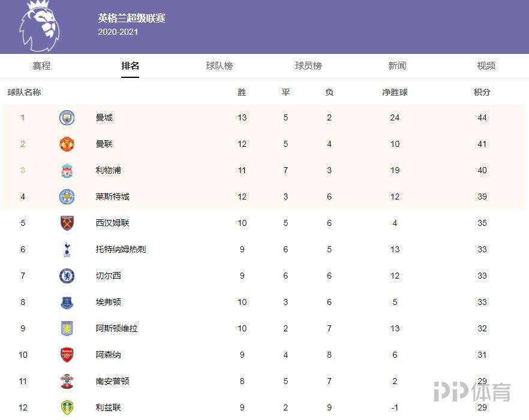The image size is (529, 420).
Task: Click the Liverpool club badge
Action: [x=67, y=170]
